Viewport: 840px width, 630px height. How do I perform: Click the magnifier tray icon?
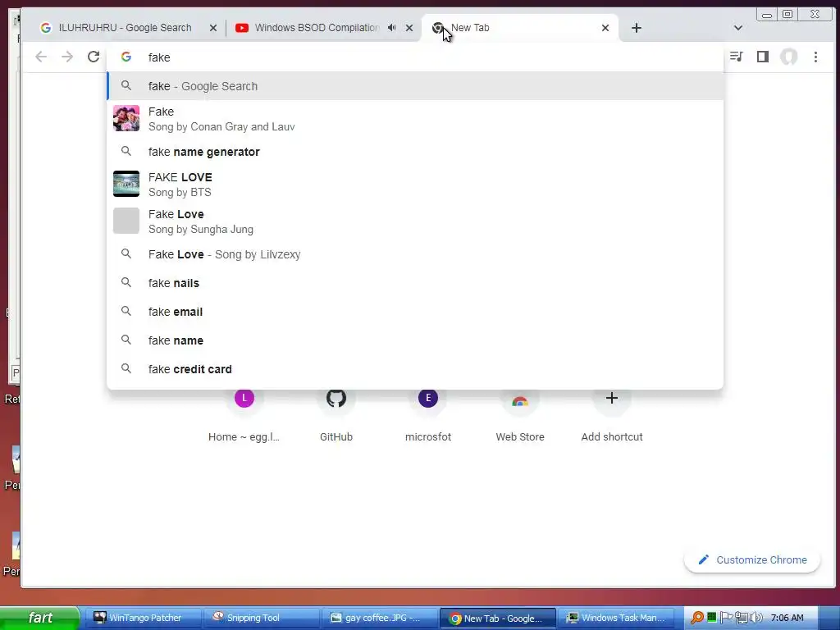point(697,618)
